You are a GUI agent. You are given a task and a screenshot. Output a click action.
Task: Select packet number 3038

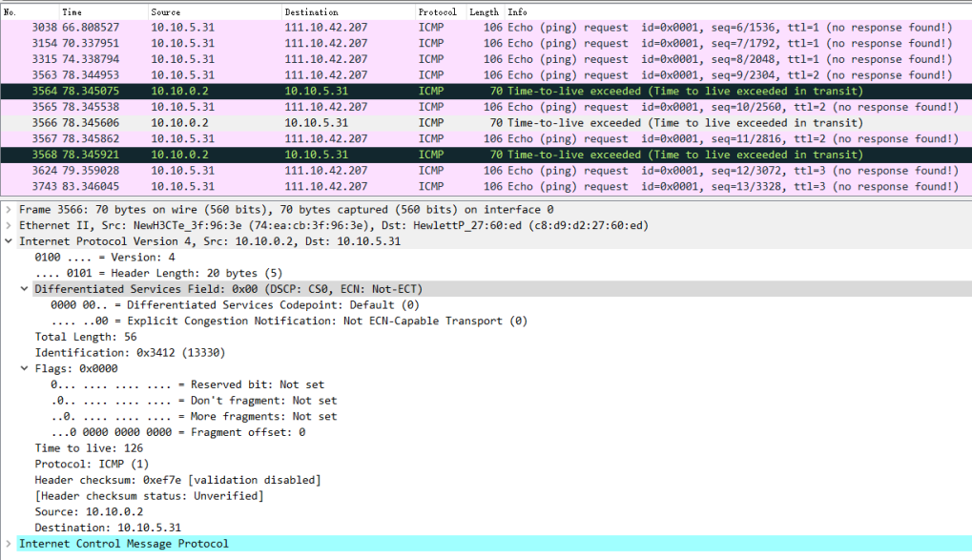click(486, 28)
